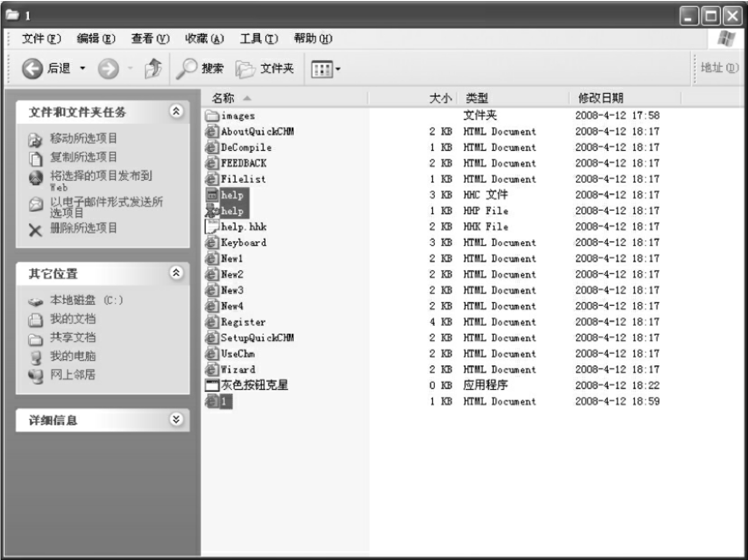Open the 查看(V) menu
Image resolution: width=748 pixels, height=560 pixels.
coord(150,39)
